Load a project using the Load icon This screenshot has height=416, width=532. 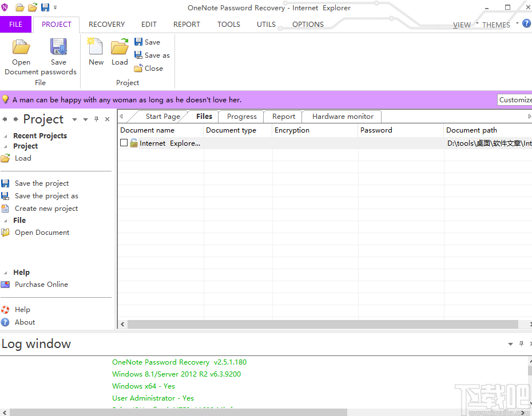(x=120, y=50)
